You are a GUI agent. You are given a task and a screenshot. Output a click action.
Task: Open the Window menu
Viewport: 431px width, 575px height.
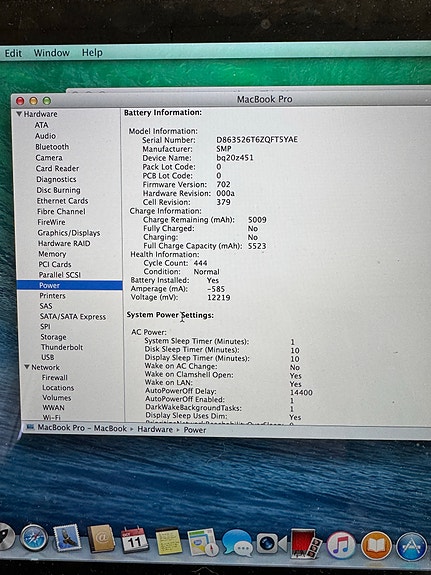52,53
